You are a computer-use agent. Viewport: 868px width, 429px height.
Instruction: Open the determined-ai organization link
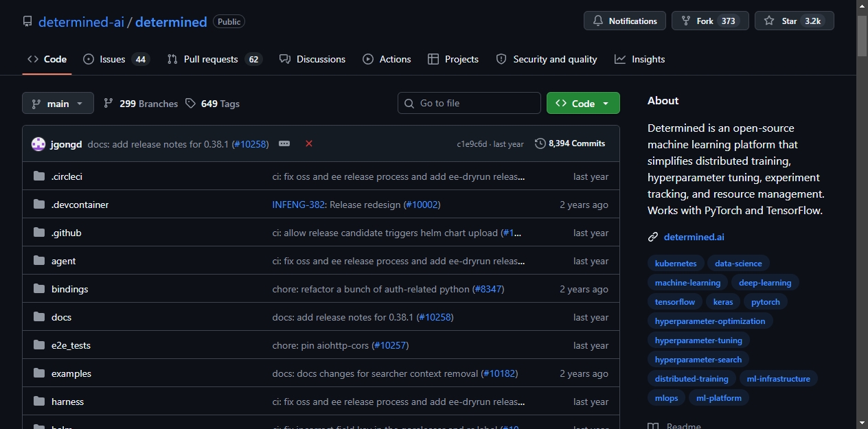(81, 22)
